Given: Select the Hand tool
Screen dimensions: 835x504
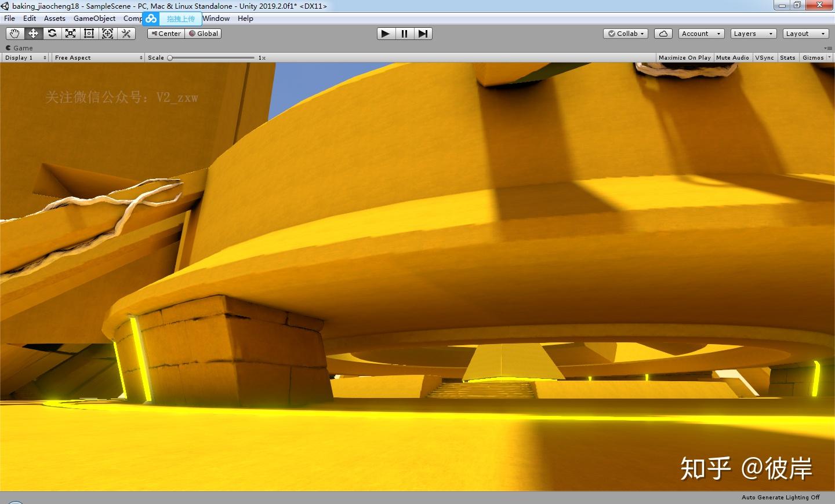Looking at the screenshot, I should (14, 34).
